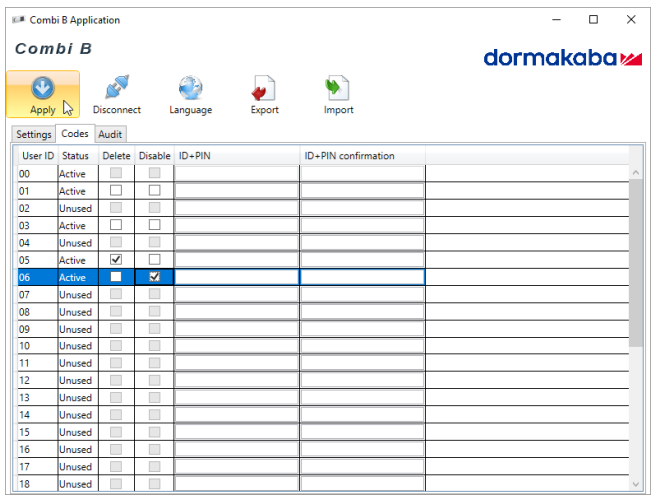Click the Combi B application title icon
This screenshot has height=504, width=658.
[18, 20]
